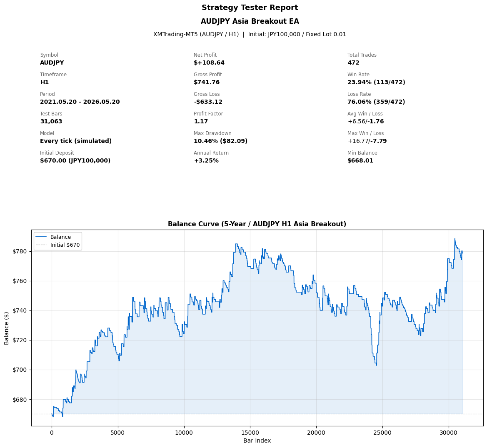Click the '0' x-axis tick label
This screenshot has height=448, width=487.
tap(52, 433)
